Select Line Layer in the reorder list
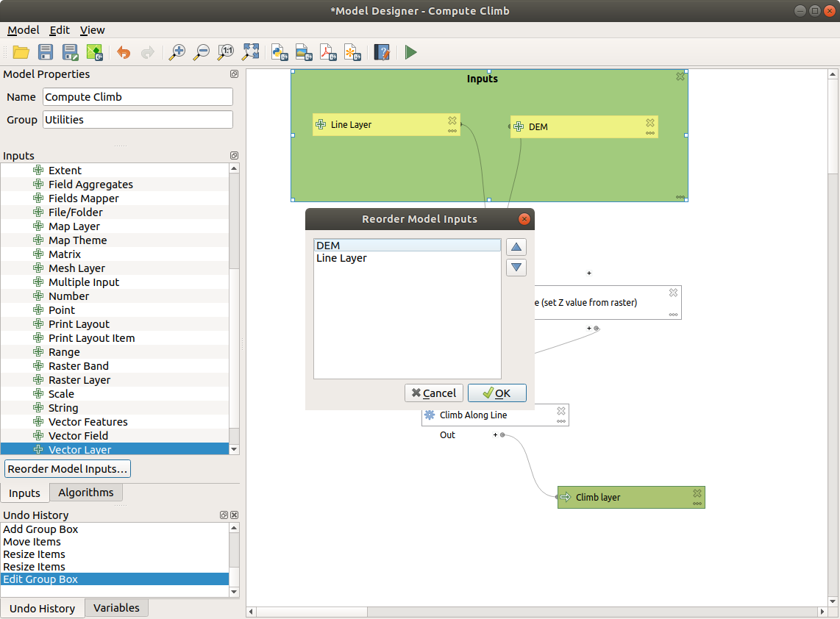 tap(341, 259)
